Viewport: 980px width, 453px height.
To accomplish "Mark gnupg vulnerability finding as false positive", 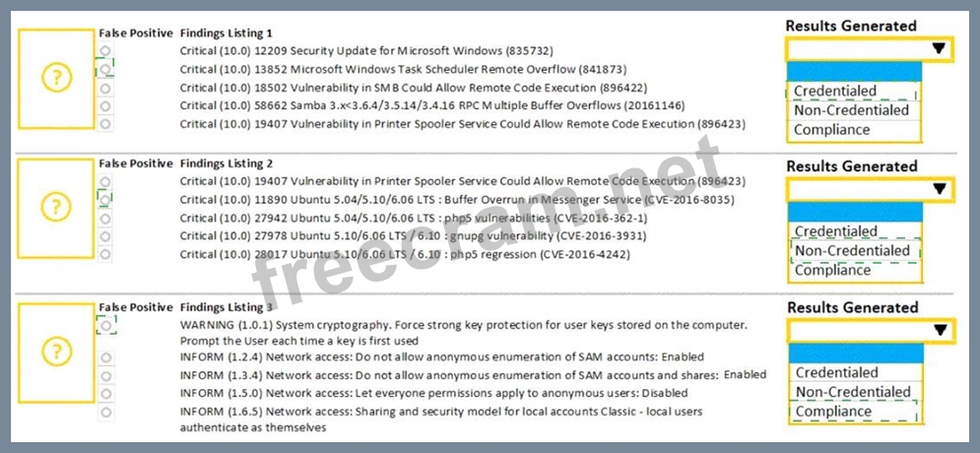I will [105, 236].
